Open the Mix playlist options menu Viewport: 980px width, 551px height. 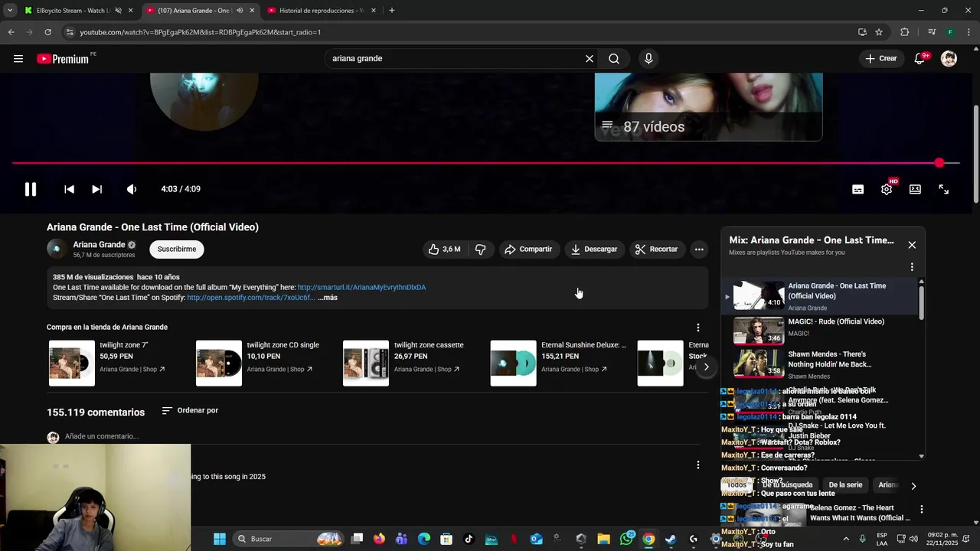912,267
